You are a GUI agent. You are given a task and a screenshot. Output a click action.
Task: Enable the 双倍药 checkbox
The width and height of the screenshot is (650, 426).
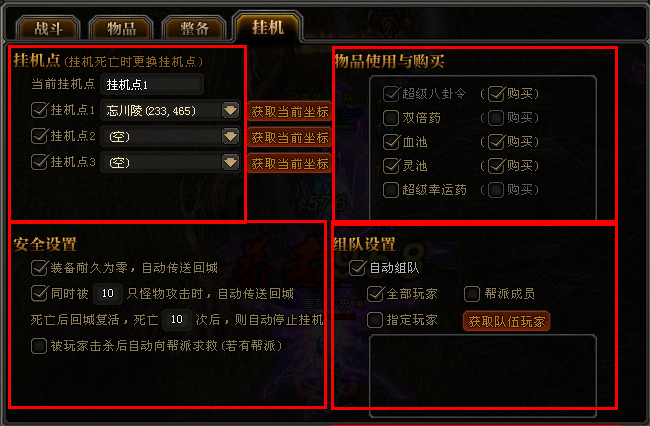pos(390,118)
